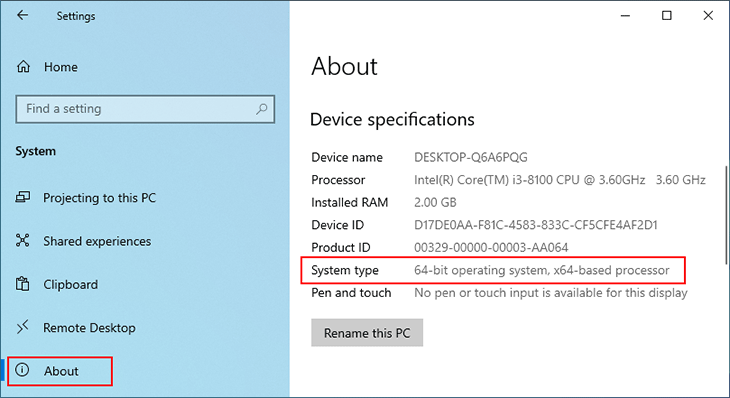730x398 pixels.
Task: Click the No pen or touch input text
Action: coord(551,293)
